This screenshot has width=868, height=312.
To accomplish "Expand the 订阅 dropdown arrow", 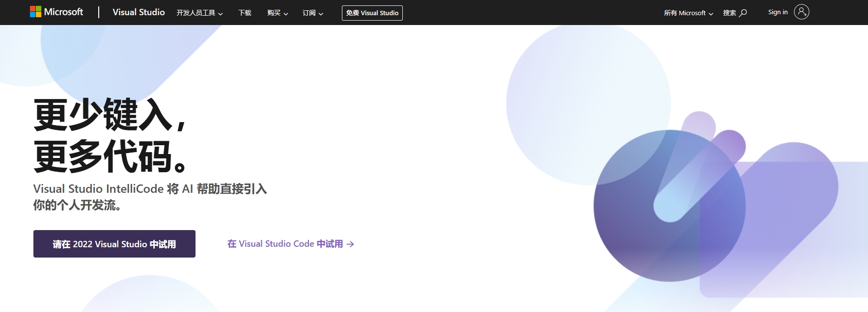I will click(x=321, y=14).
